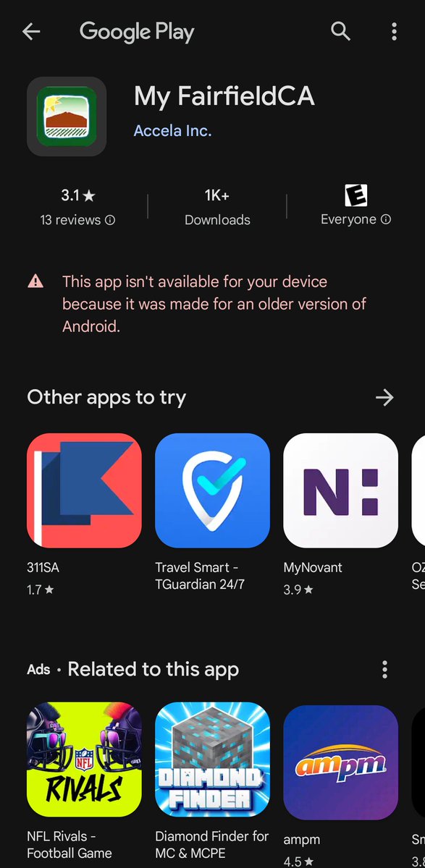View the 3.1 star rating details
The height and width of the screenshot is (868, 425).
[77, 195]
